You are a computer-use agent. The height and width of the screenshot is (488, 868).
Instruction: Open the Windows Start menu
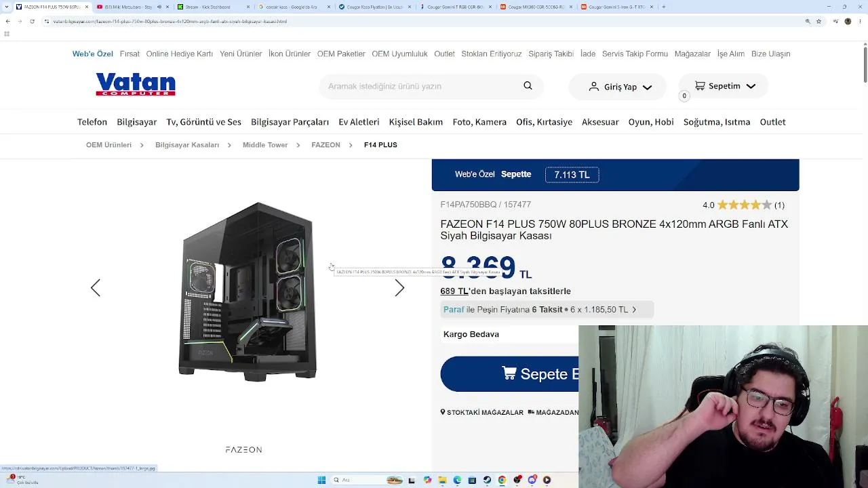point(321,480)
